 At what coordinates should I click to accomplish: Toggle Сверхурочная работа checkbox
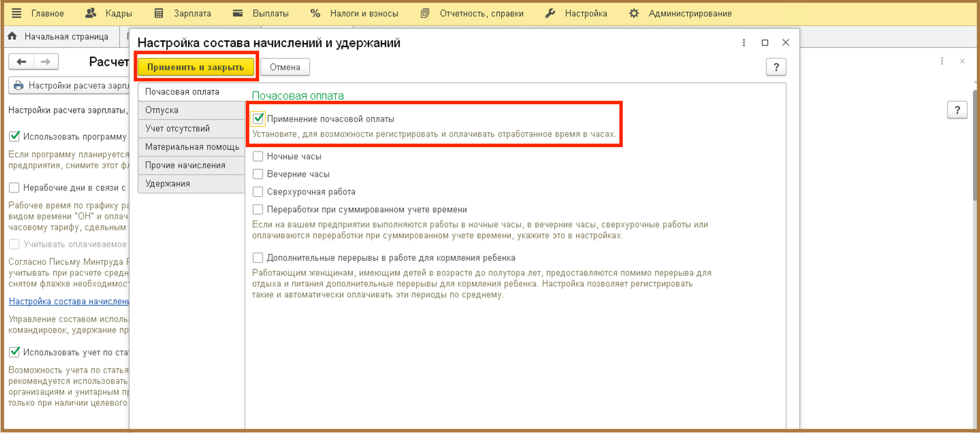tap(258, 191)
